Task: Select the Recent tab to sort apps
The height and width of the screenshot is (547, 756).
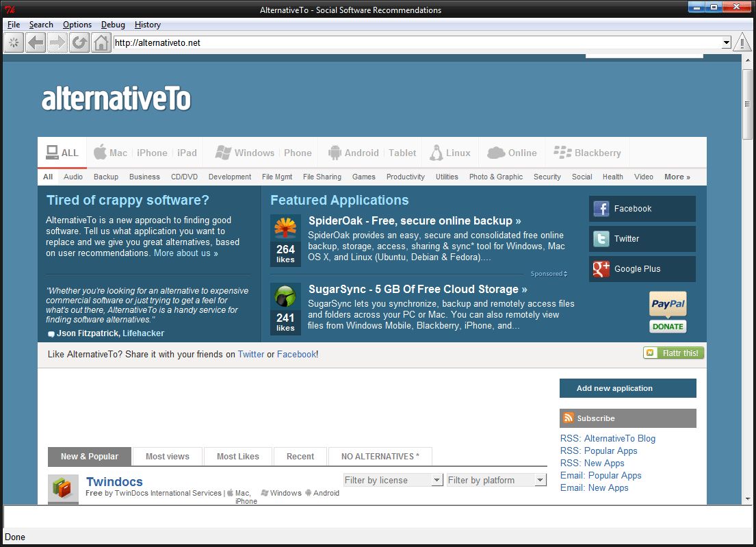Action: (x=300, y=456)
